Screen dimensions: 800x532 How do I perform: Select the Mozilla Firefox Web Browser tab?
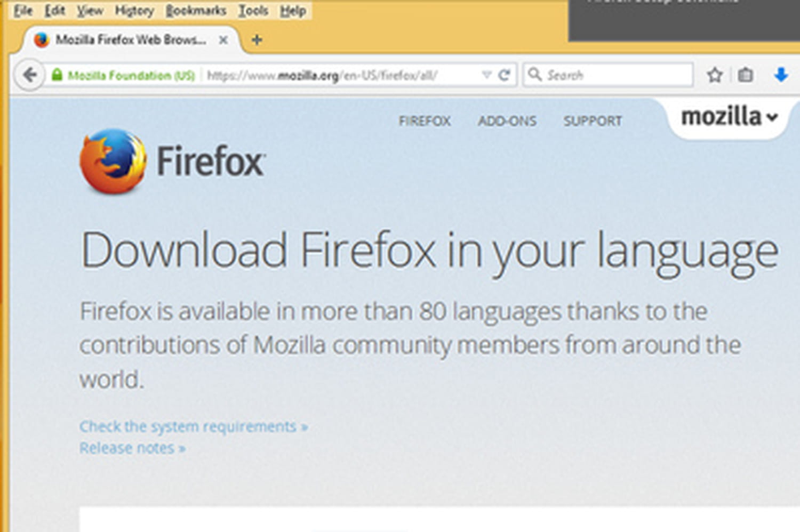click(131, 40)
